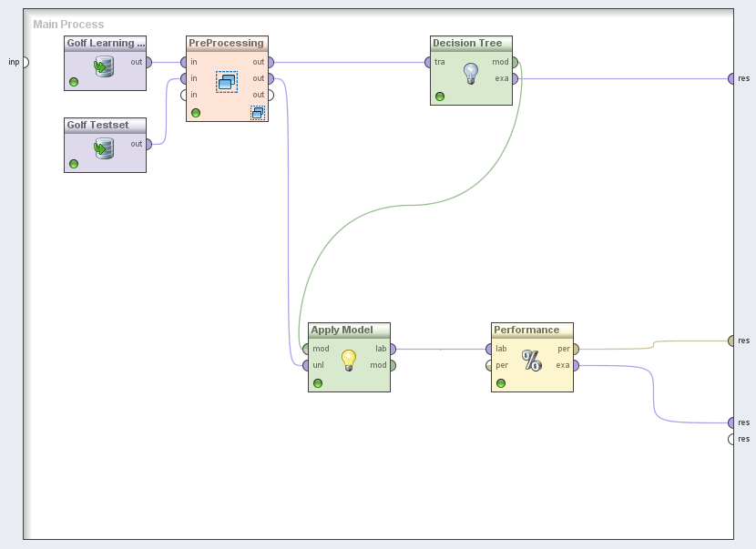756x549 pixels.
Task: Click the Golf Learning out port
Action: pyautogui.click(x=148, y=62)
